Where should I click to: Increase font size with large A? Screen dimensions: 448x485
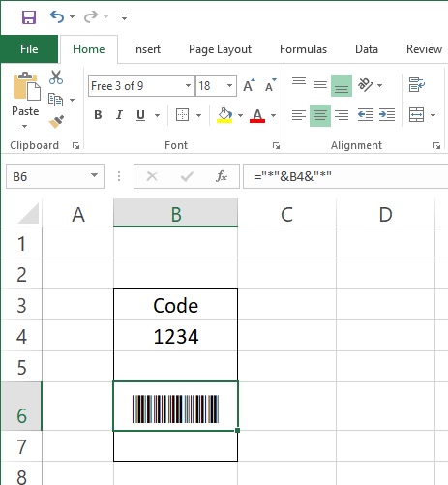pyautogui.click(x=249, y=85)
